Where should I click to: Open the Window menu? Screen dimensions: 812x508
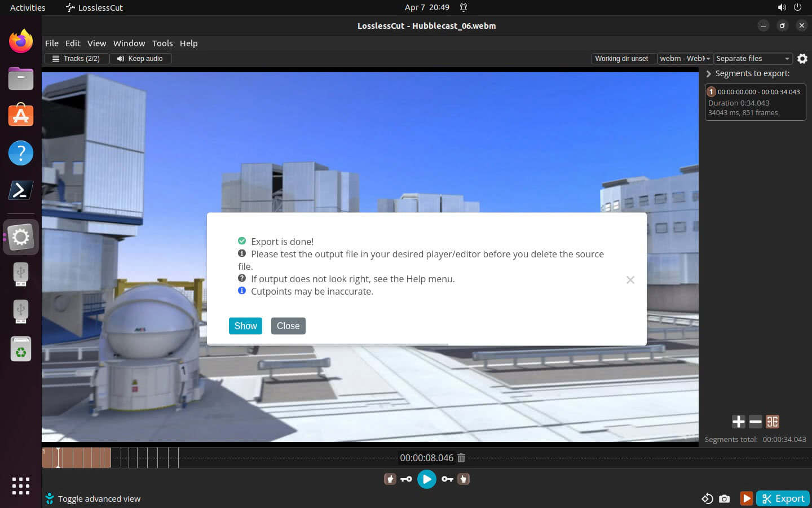129,43
